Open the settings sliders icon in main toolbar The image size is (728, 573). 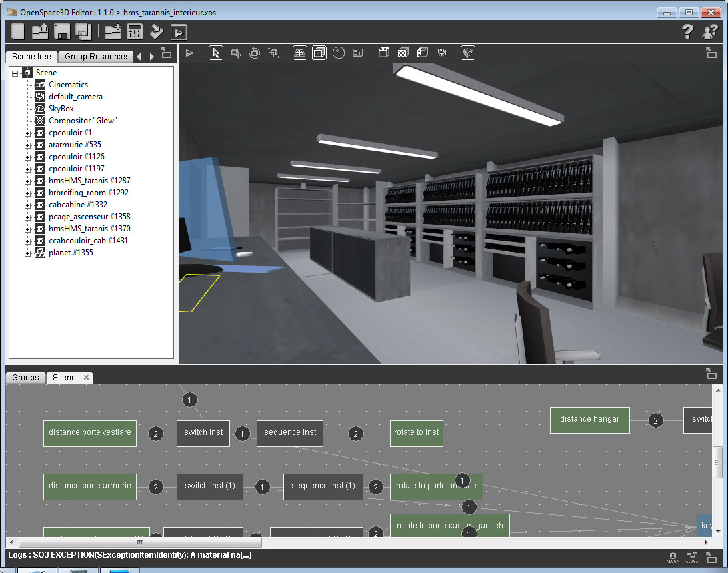click(x=135, y=31)
